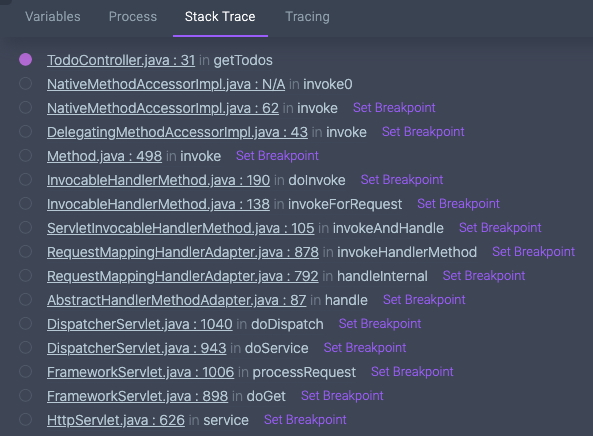Viewport: 593px width, 436px height.
Task: Select the Stack Trace tab
Action: tap(220, 17)
